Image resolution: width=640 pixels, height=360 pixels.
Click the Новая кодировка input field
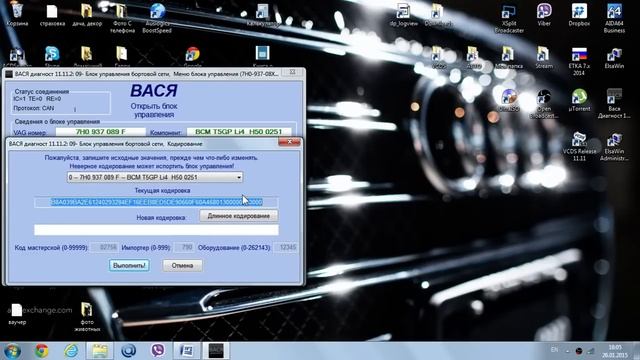coord(156,230)
